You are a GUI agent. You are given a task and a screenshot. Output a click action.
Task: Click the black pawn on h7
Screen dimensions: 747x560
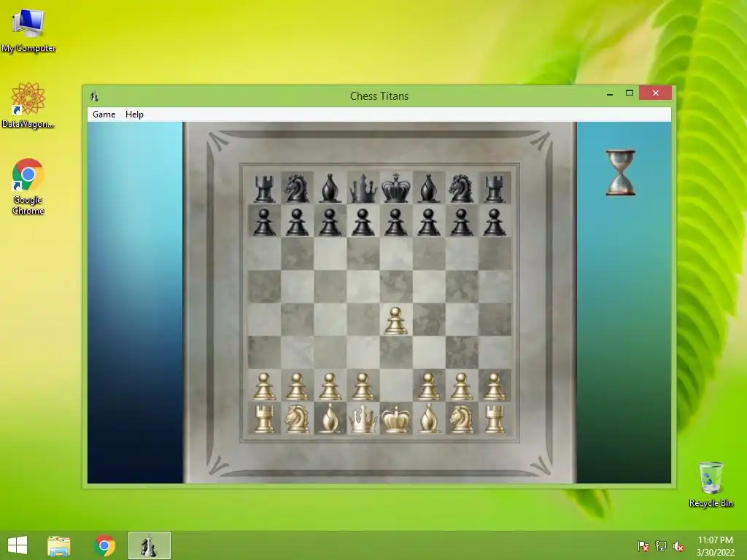[x=495, y=222]
